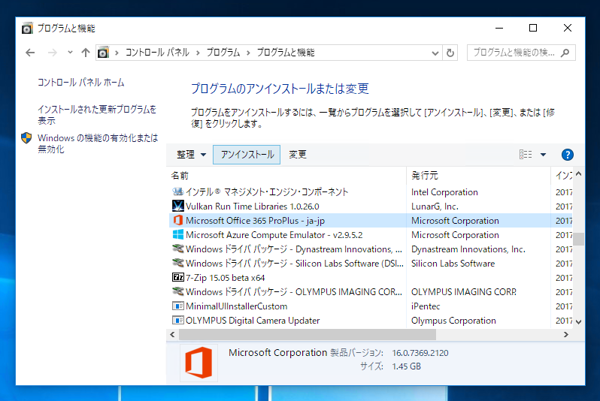Select 7-Zip 15.05 beta x64
The image size is (600, 401).
[x=370, y=277]
